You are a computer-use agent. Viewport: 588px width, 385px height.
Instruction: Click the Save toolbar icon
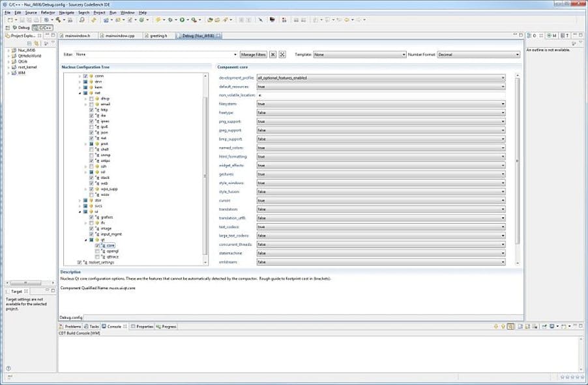click(21, 20)
